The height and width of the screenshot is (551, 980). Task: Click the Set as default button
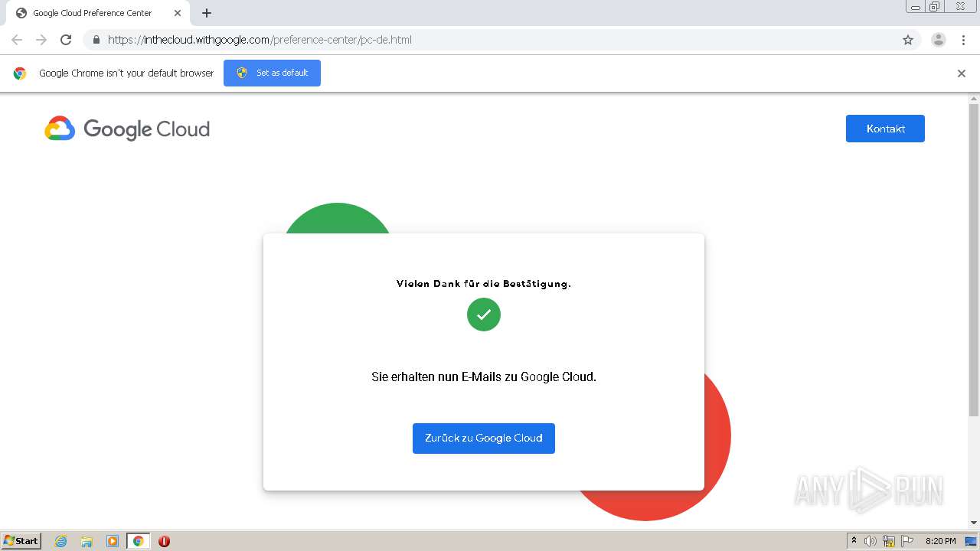click(x=272, y=73)
